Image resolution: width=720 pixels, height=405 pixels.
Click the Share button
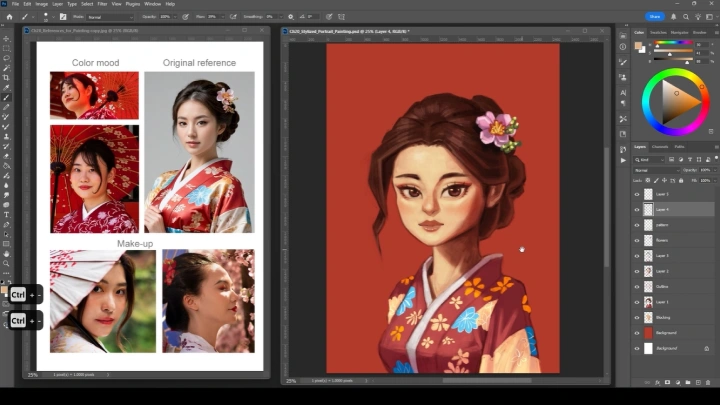pos(655,17)
